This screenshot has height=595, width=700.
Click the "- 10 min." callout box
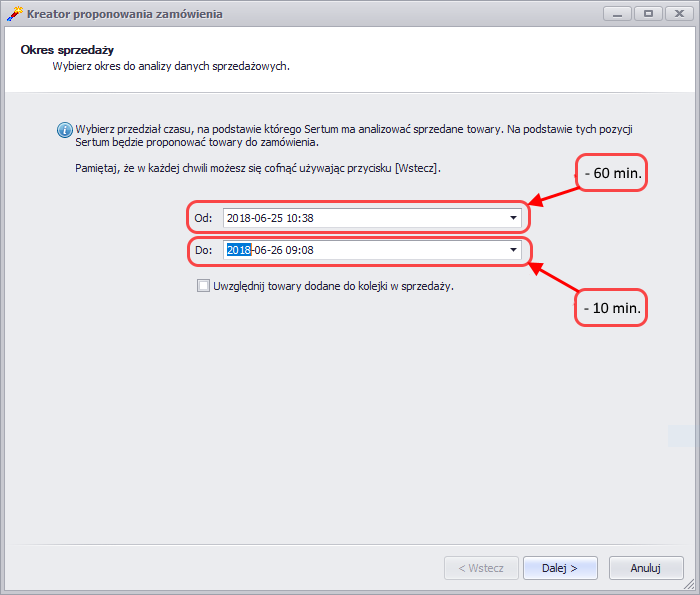pos(612,308)
